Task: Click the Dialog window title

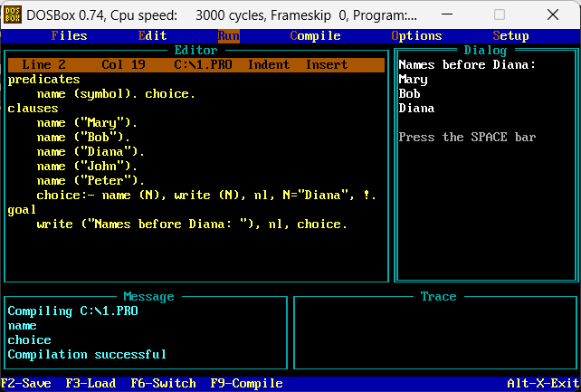Action: point(485,51)
